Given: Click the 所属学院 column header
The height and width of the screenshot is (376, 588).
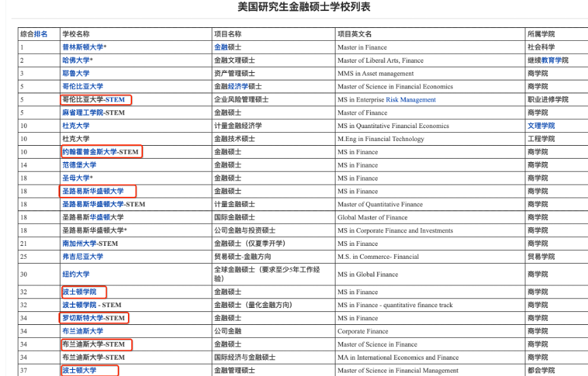Looking at the screenshot, I should (x=541, y=34).
